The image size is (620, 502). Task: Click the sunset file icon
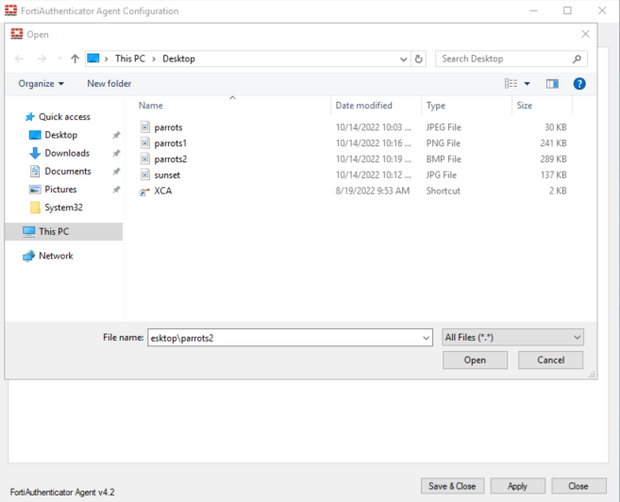[145, 174]
